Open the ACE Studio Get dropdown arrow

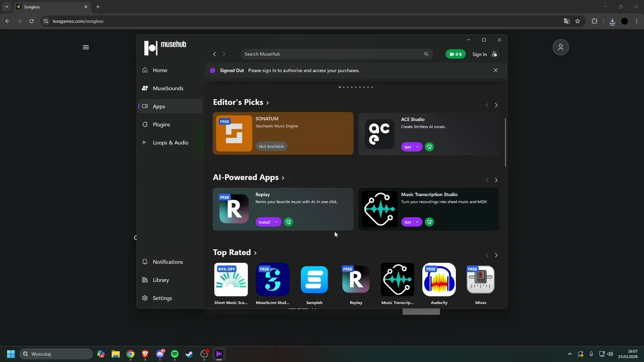click(417, 147)
